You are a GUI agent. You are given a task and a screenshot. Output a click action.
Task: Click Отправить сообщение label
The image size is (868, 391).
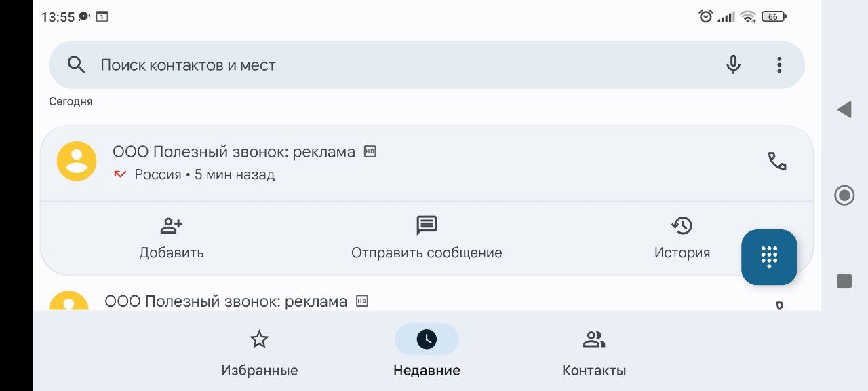[427, 253]
